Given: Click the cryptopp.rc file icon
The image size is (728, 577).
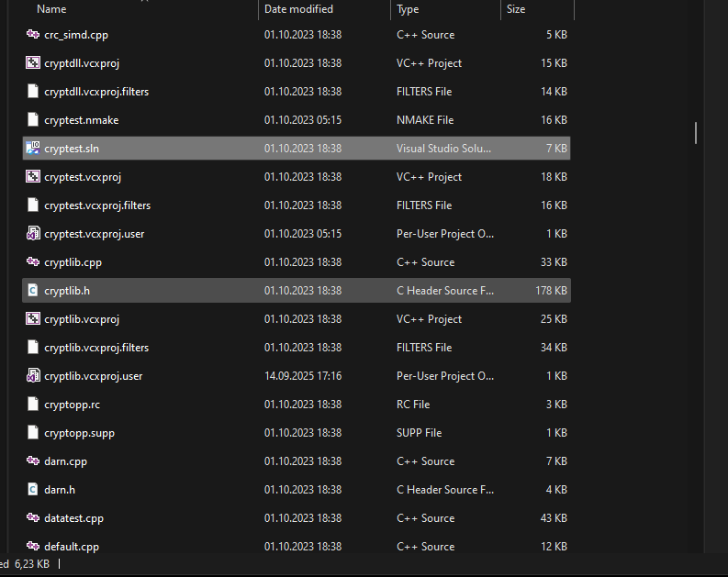Looking at the screenshot, I should pos(33,405).
